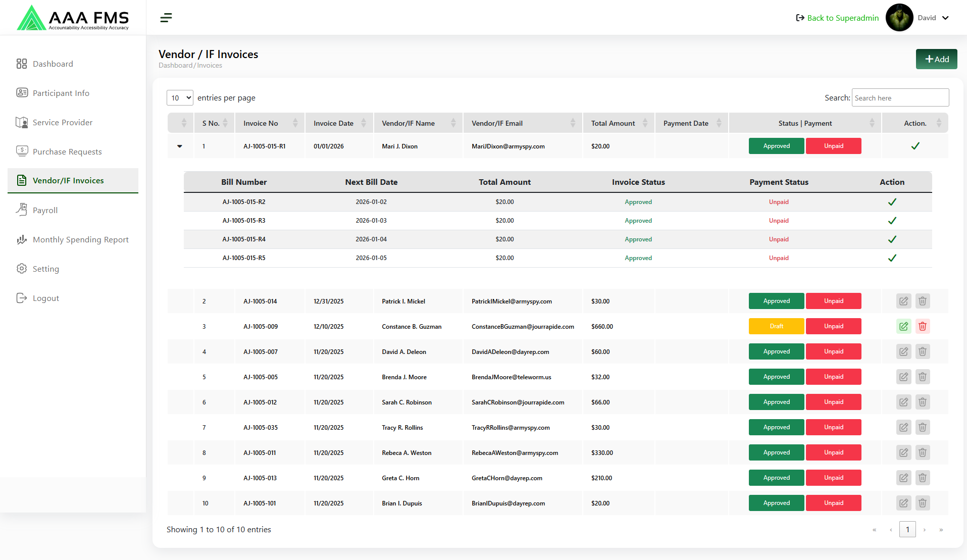The width and height of the screenshot is (967, 560).
Task: Open the entries per page dropdown
Action: point(180,98)
